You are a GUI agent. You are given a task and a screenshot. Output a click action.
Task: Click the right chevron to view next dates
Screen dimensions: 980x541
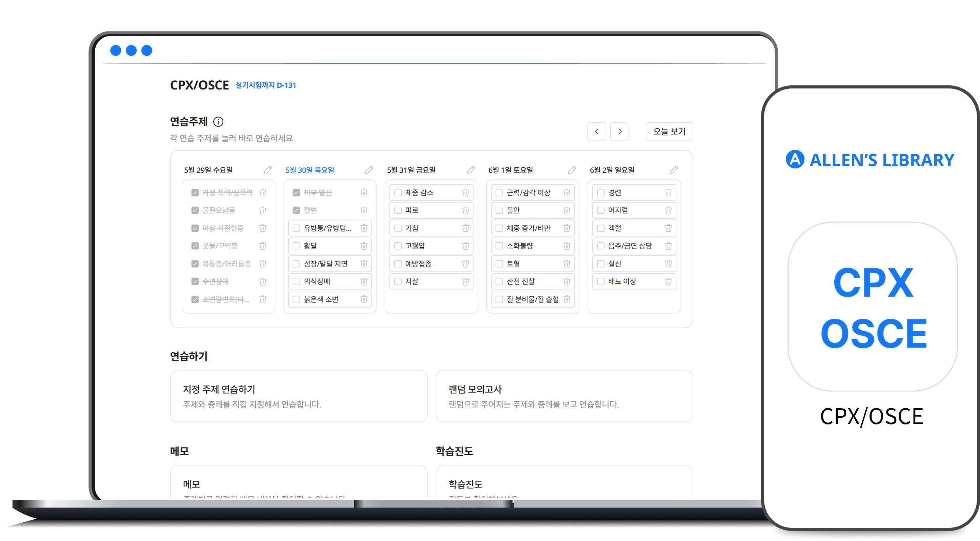point(620,131)
